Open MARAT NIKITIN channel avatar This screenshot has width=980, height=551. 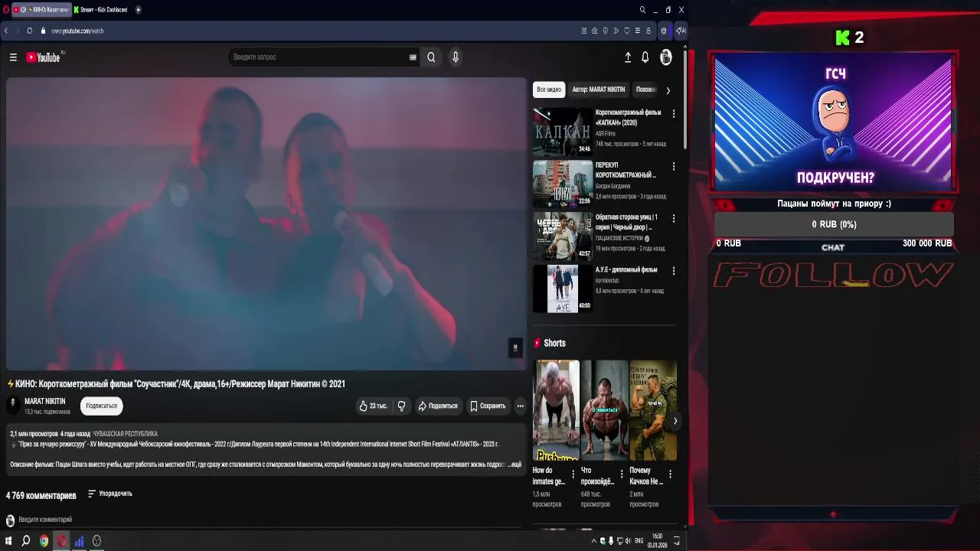13,406
